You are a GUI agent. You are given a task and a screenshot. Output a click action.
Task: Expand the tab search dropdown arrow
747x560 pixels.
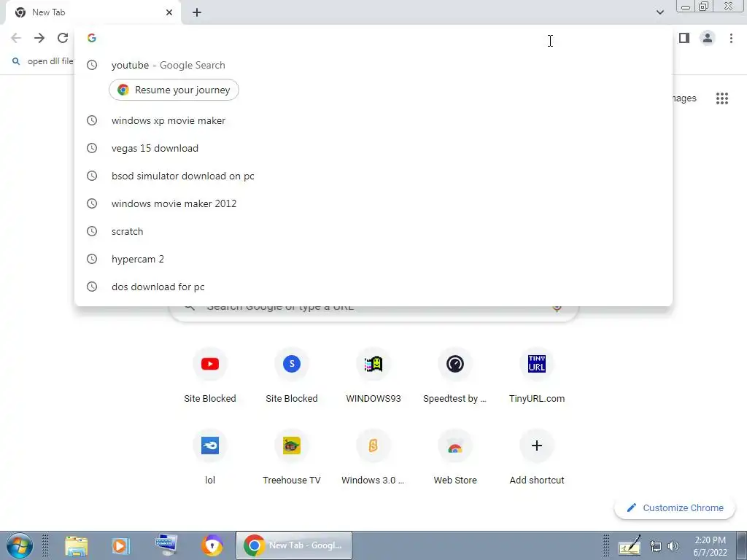[659, 12]
